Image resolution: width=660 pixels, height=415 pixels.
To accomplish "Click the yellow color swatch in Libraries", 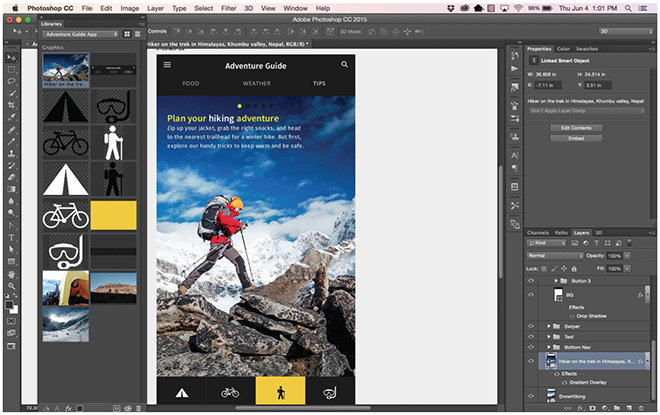I will pos(113,215).
